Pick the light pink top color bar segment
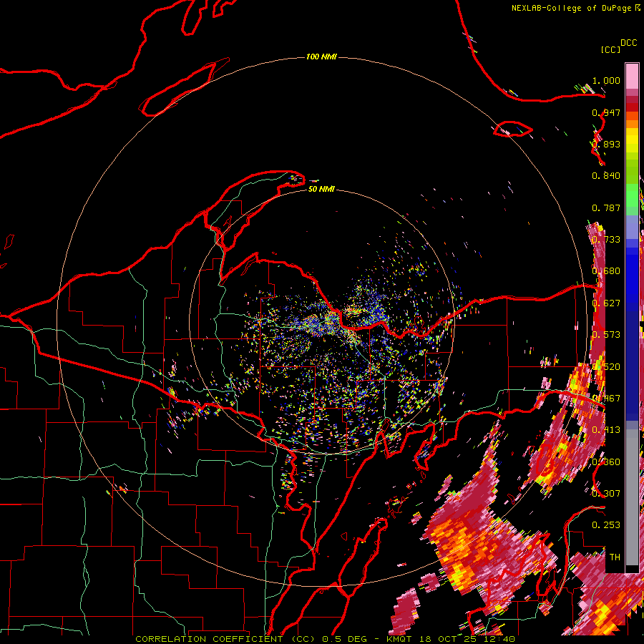 (x=632, y=76)
